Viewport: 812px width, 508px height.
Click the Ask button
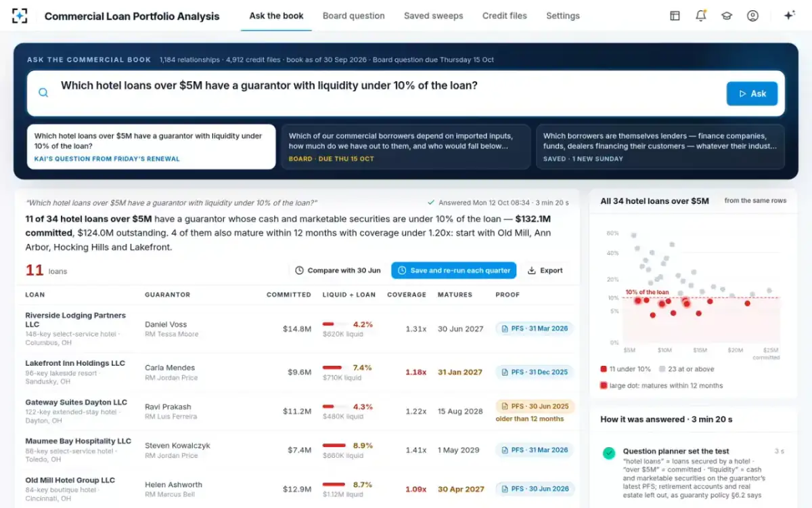point(752,93)
